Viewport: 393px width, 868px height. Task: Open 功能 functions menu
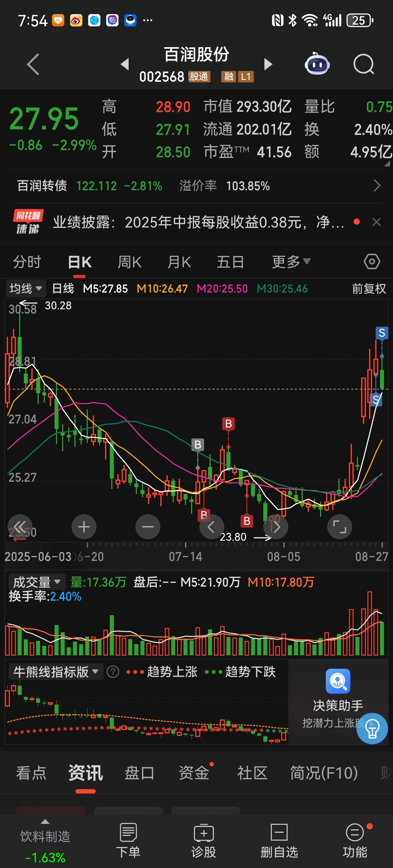(355, 841)
